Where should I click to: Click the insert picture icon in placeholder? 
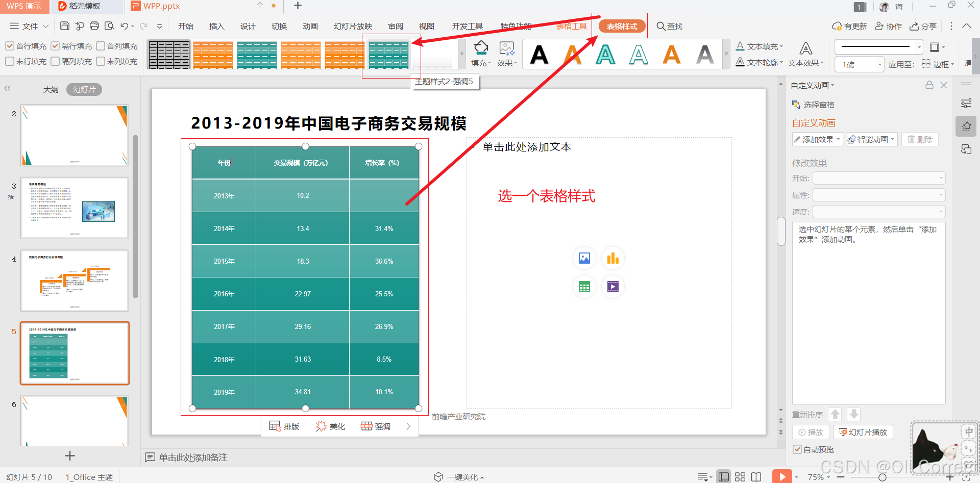tap(584, 258)
